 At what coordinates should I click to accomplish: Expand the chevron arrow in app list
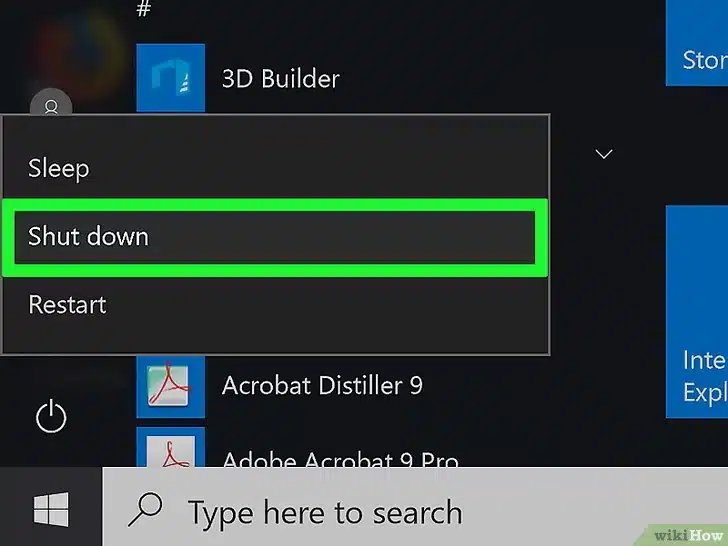point(603,154)
